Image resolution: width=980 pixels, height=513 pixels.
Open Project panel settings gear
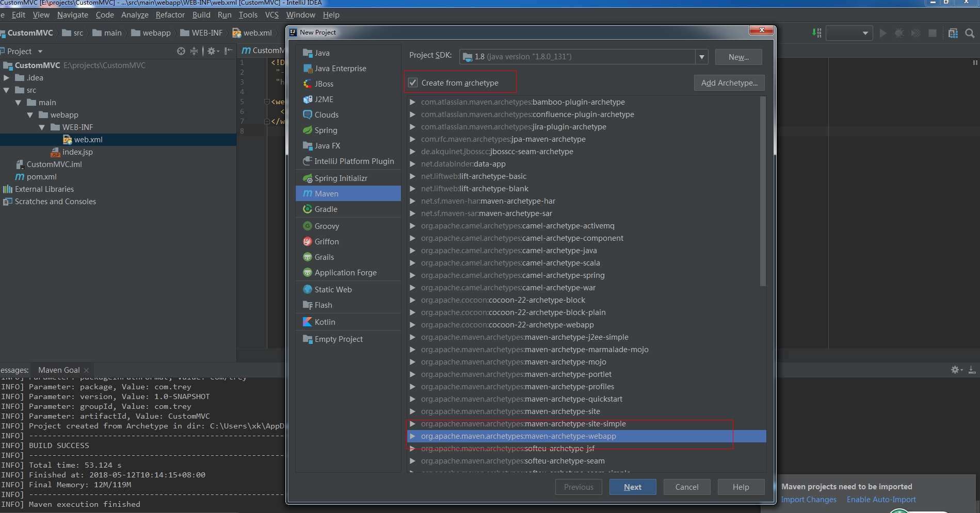pyautogui.click(x=213, y=51)
